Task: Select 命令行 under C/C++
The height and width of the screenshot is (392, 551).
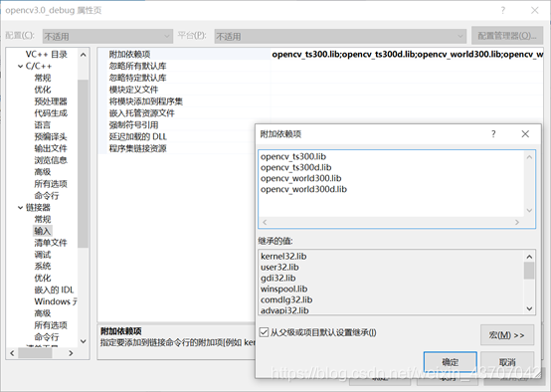Action: (47, 195)
